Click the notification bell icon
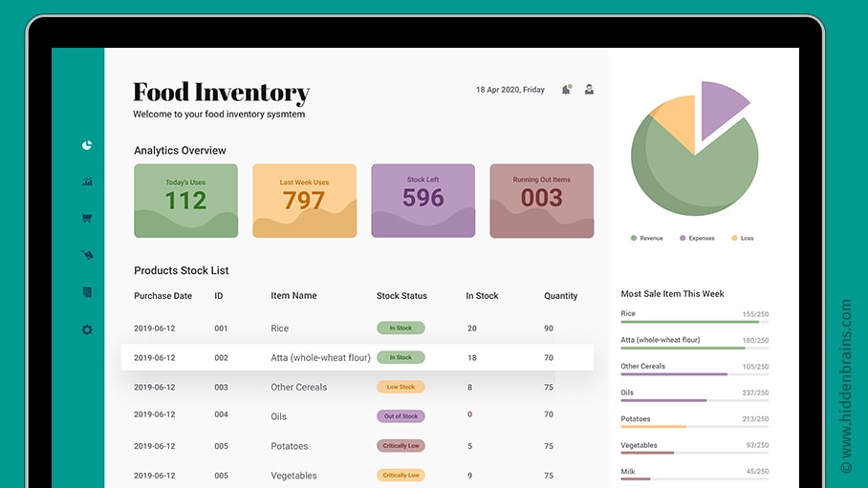Image resolution: width=868 pixels, height=488 pixels. (x=567, y=90)
